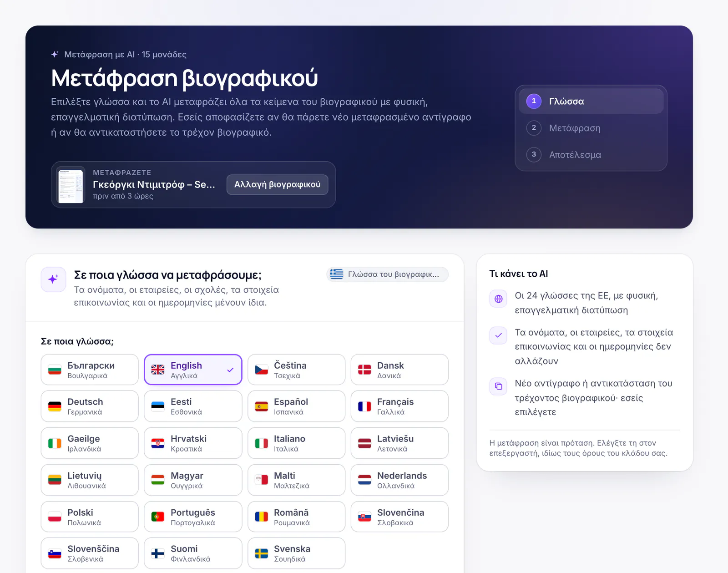Choose Svenska language card
This screenshot has width=728, height=573.
(296, 553)
